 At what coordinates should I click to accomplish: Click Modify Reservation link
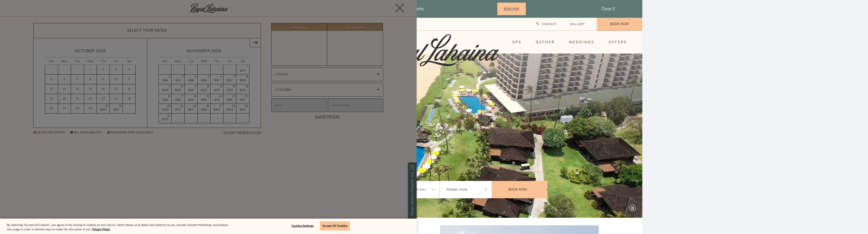(242, 133)
